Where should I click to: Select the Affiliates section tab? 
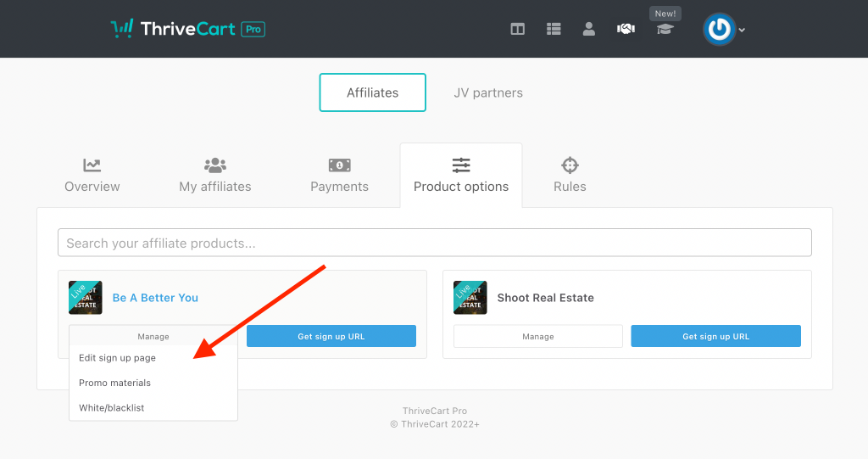(373, 92)
